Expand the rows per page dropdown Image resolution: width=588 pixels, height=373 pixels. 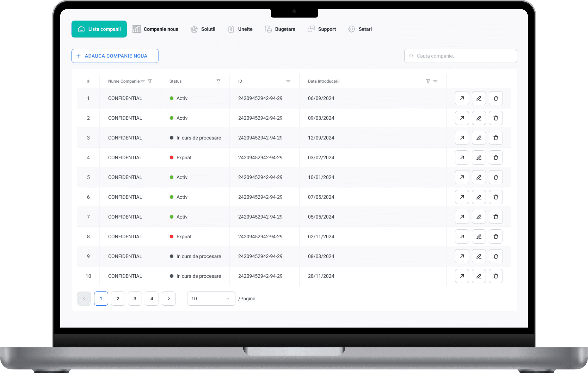(x=211, y=299)
